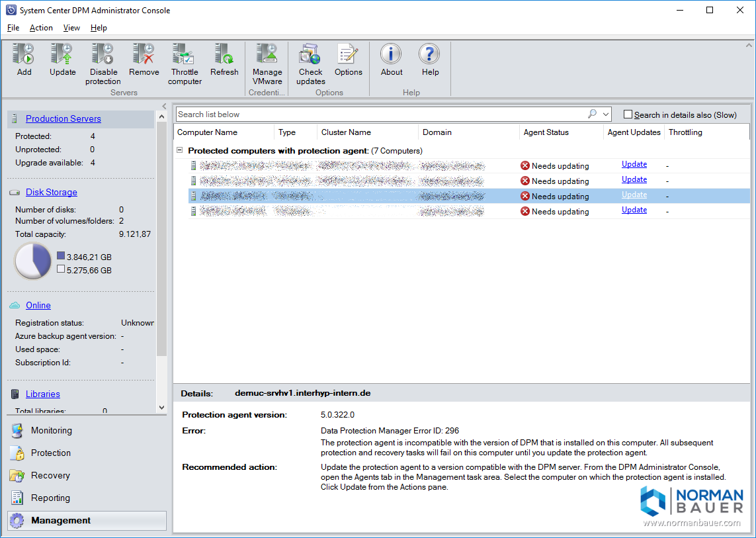Click the purple used-space legend swatch
Screen dimensions: 756x538
pyautogui.click(x=61, y=256)
